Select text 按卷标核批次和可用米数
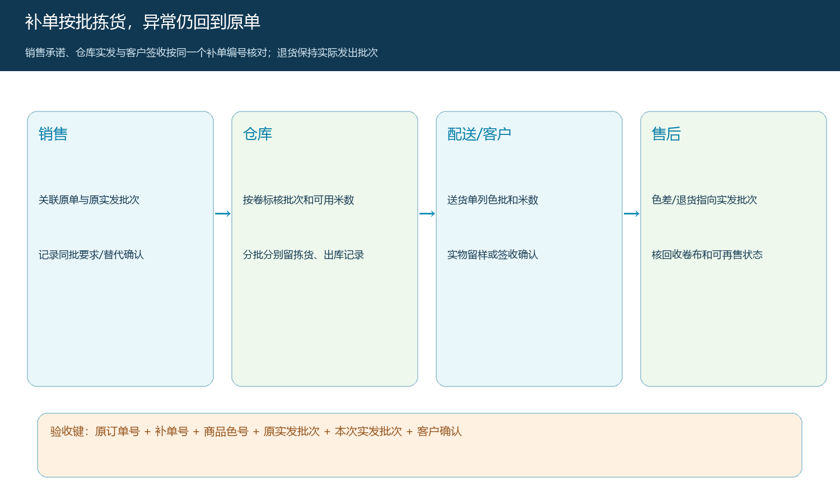840x504 pixels. 298,200
